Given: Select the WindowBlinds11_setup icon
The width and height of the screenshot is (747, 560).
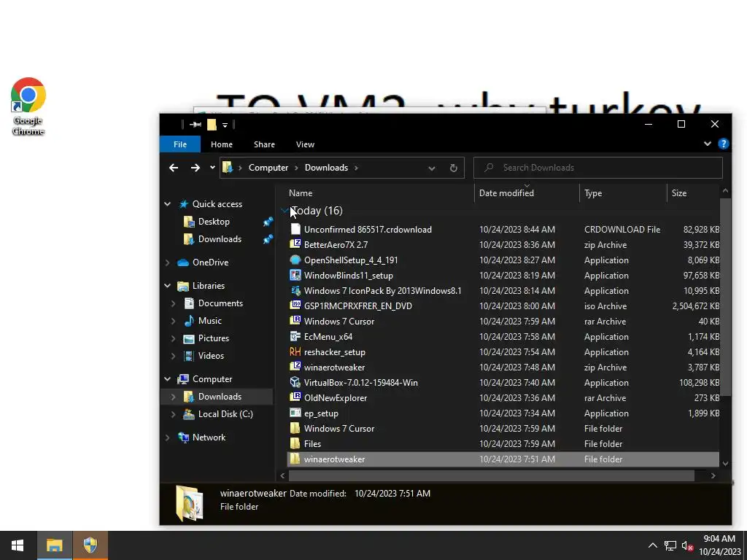Looking at the screenshot, I should coord(295,275).
